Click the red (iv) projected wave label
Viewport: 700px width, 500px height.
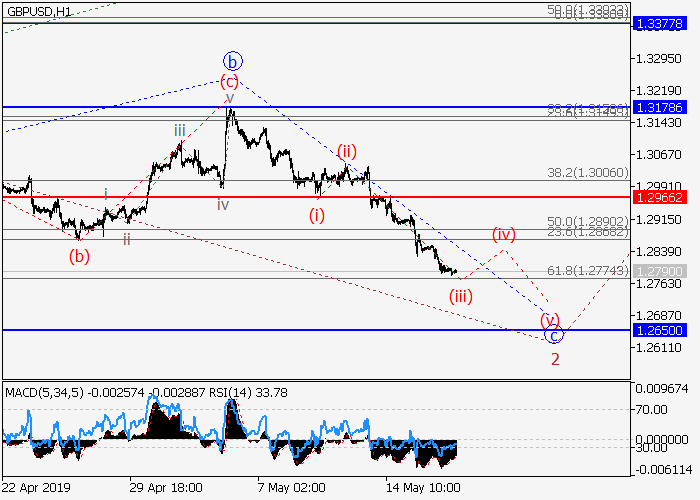pos(503,234)
